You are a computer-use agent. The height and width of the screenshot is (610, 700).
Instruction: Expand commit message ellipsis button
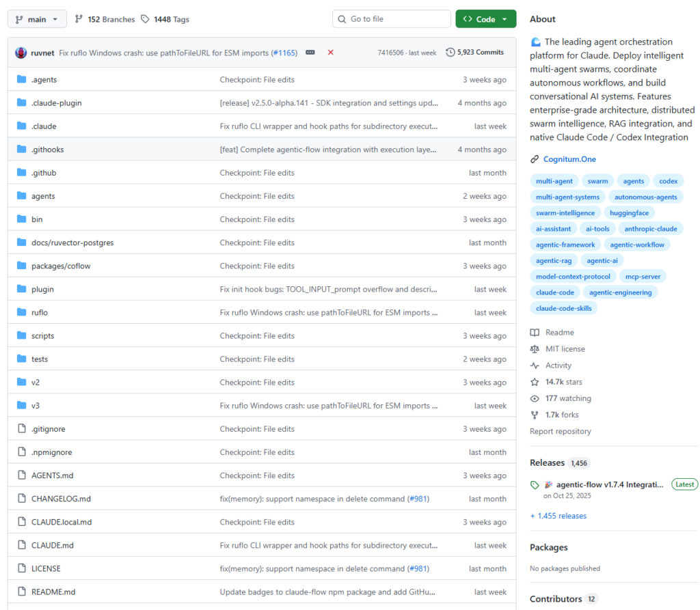310,53
